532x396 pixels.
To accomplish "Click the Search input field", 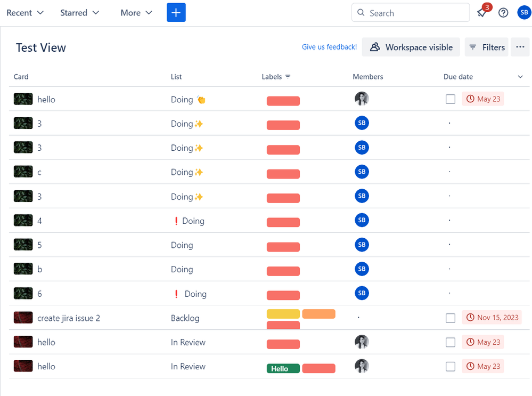I will point(410,13).
